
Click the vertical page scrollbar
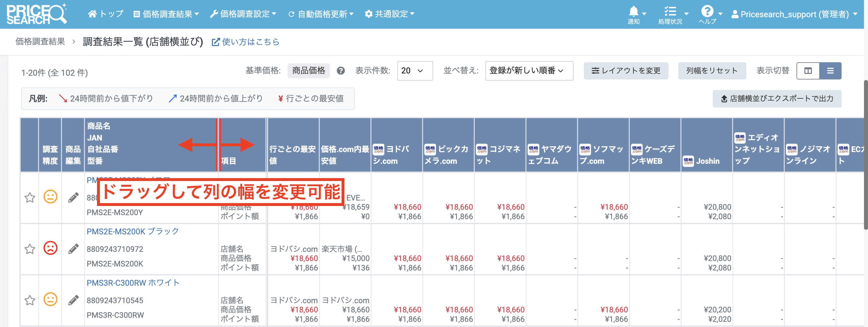tap(865, 155)
